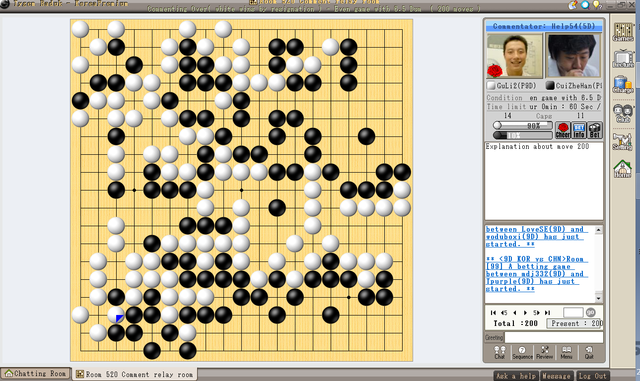Click the Log Out button
The width and height of the screenshot is (640, 381).
click(592, 376)
